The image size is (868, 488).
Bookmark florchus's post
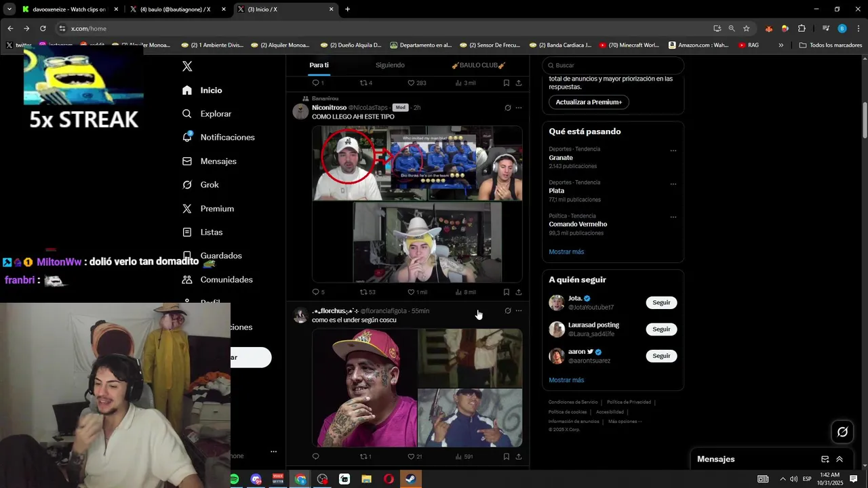[507, 457]
